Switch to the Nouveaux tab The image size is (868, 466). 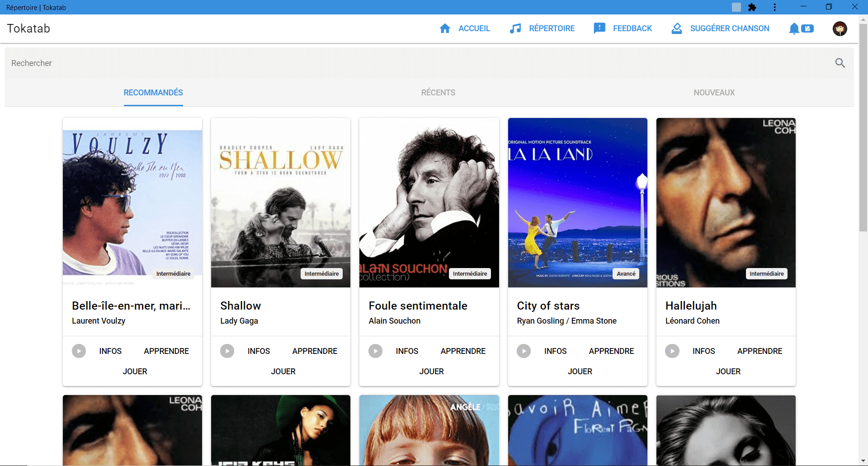(x=714, y=93)
